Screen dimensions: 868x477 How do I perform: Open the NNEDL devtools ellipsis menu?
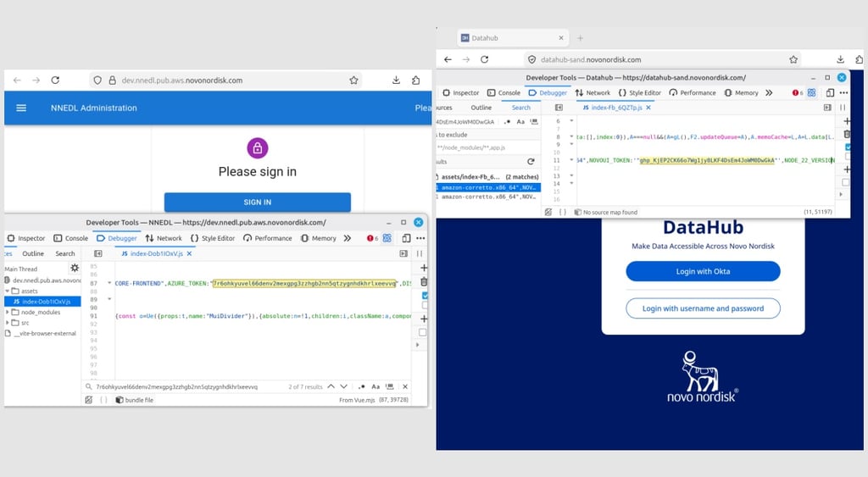(x=420, y=238)
